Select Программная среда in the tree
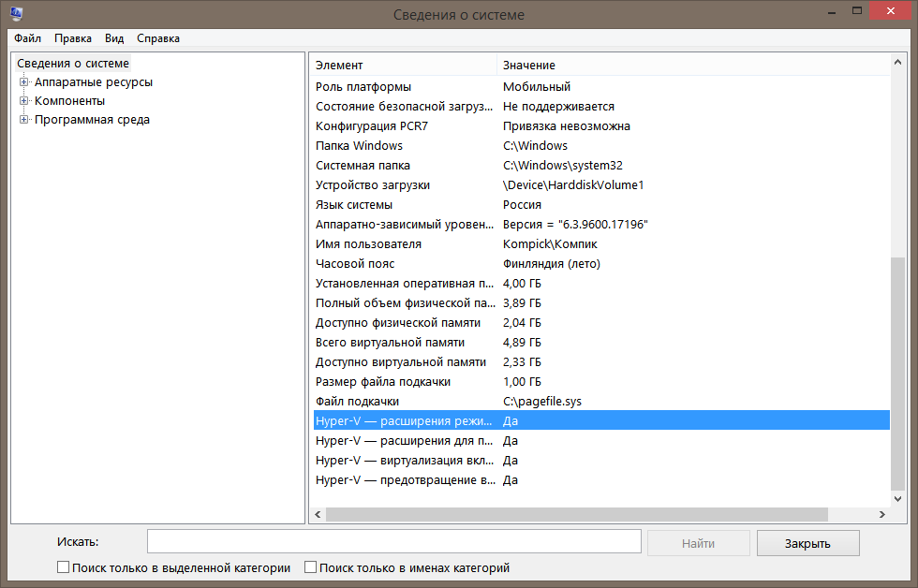This screenshot has width=918, height=588. coord(92,119)
